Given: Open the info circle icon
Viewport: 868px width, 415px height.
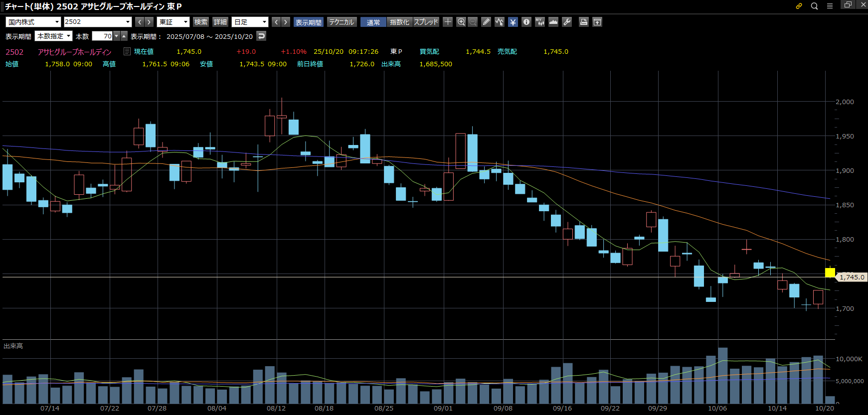Looking at the screenshot, I should (526, 22).
